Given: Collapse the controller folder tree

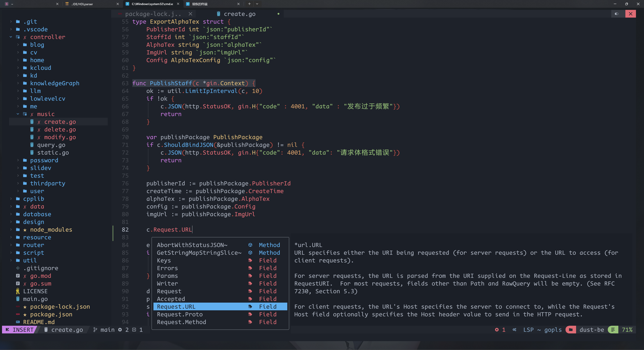Looking at the screenshot, I should click(x=11, y=37).
